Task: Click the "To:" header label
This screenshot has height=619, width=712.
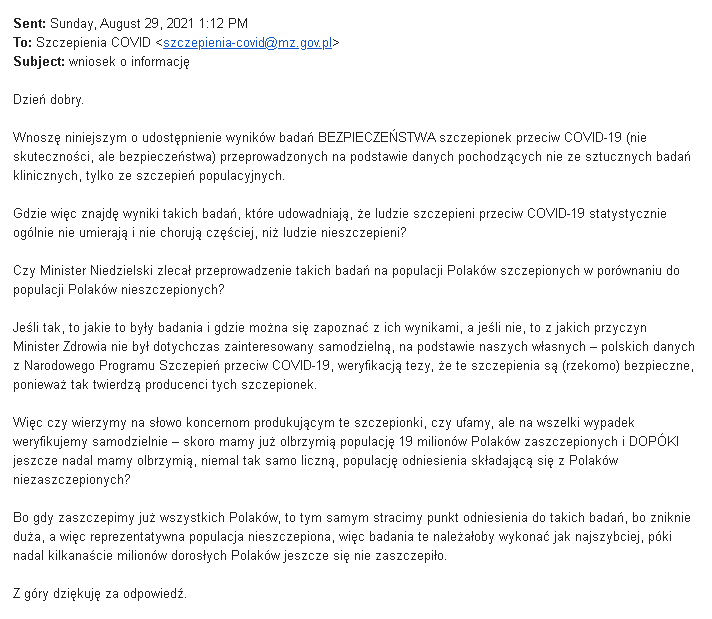Action: [22, 42]
